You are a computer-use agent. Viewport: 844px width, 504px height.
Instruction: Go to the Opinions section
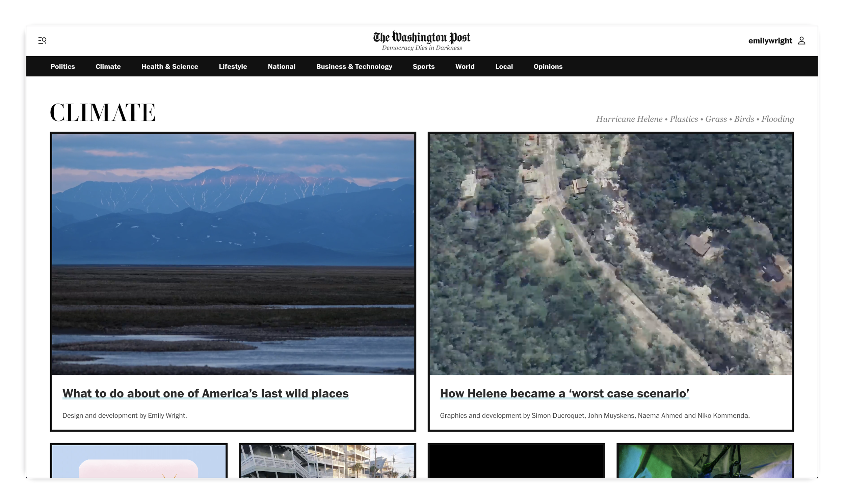point(548,66)
